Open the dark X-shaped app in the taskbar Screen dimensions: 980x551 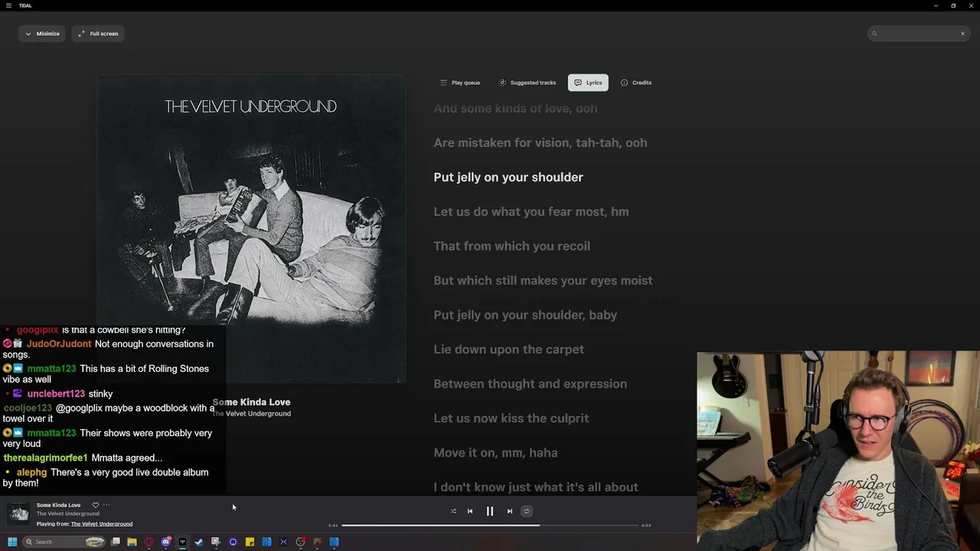tap(283, 542)
